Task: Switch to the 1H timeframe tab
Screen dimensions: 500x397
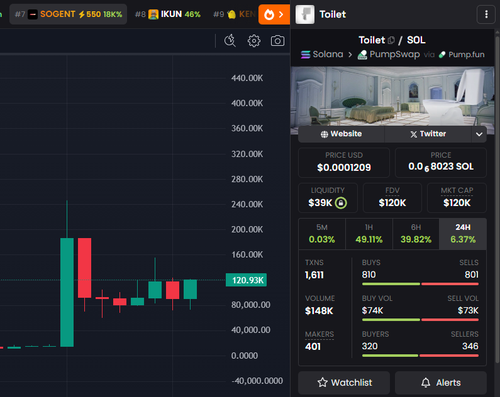Action: 369,234
